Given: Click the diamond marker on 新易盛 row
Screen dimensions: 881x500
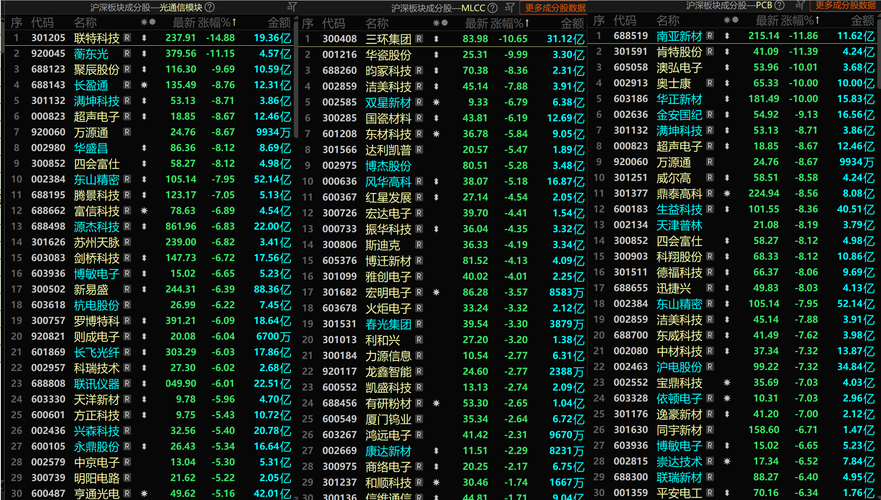Looking at the screenshot, I should (x=144, y=289).
